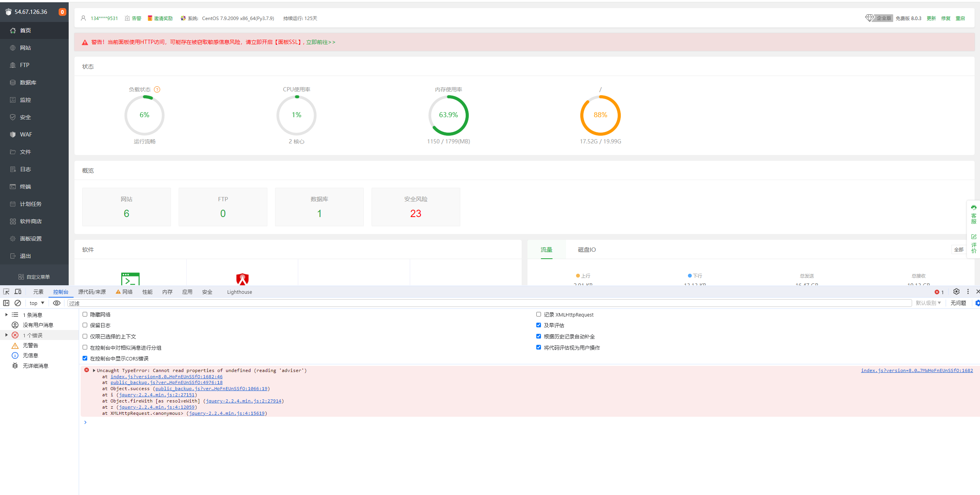Open the 安全 security section
This screenshot has height=495, width=980.
tap(34, 117)
